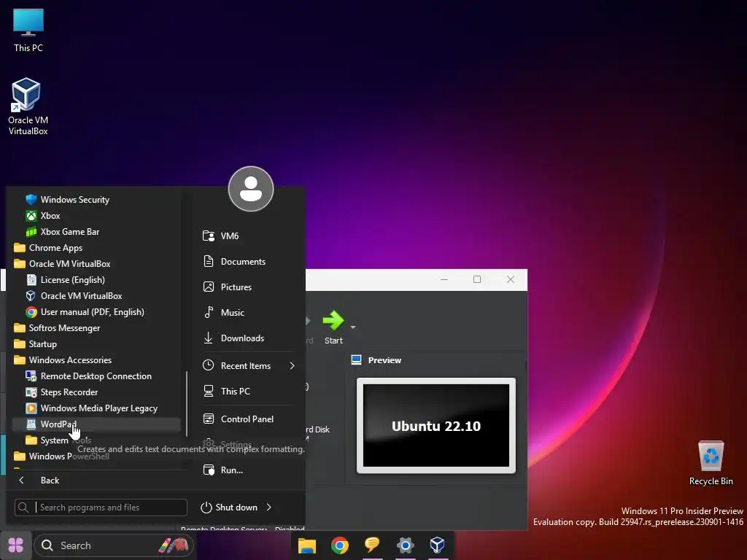Open Google Chrome from the taskbar
Viewport: 747px width, 560px height.
340,545
